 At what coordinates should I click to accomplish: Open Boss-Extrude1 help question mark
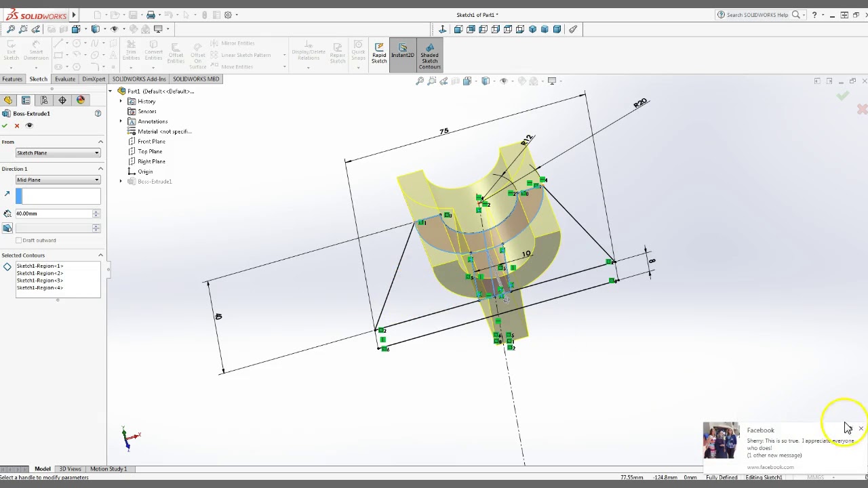coord(98,113)
